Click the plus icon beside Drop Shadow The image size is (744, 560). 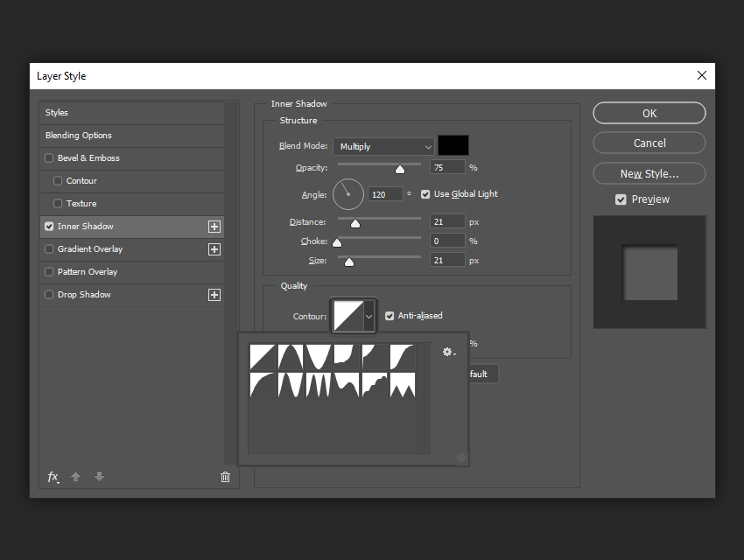point(214,295)
